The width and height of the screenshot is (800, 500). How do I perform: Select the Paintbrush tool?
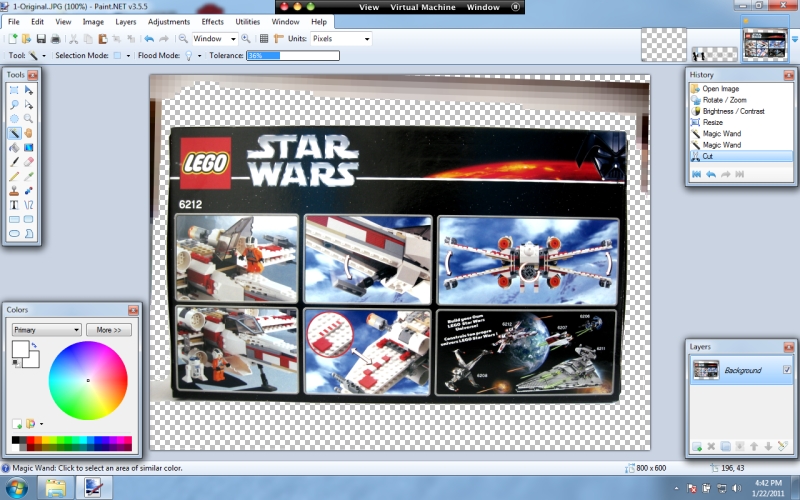point(14,162)
